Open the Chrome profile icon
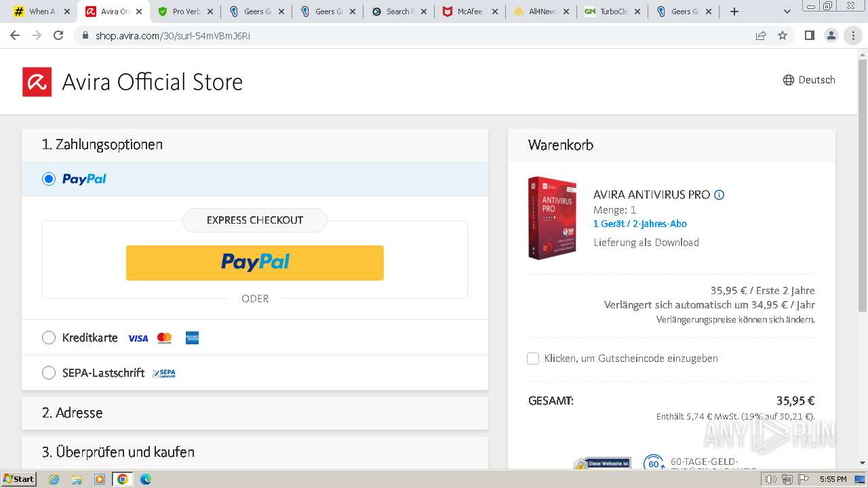Screen dimensions: 868x488 (831, 35)
